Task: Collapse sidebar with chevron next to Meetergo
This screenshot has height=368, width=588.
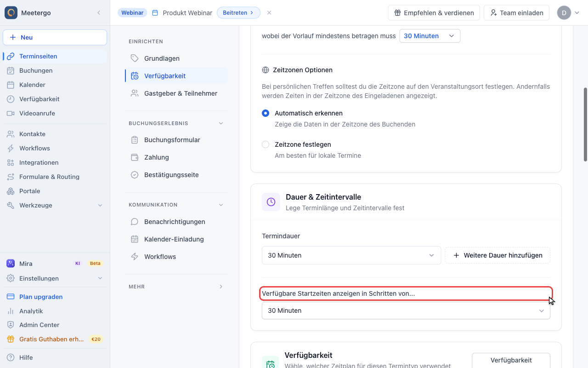Action: pyautogui.click(x=98, y=13)
